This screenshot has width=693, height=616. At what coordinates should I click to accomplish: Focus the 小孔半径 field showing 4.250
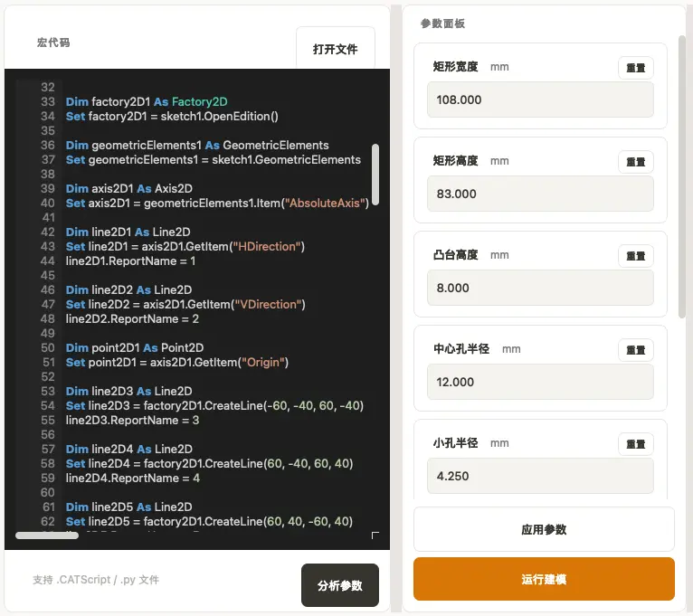540,476
